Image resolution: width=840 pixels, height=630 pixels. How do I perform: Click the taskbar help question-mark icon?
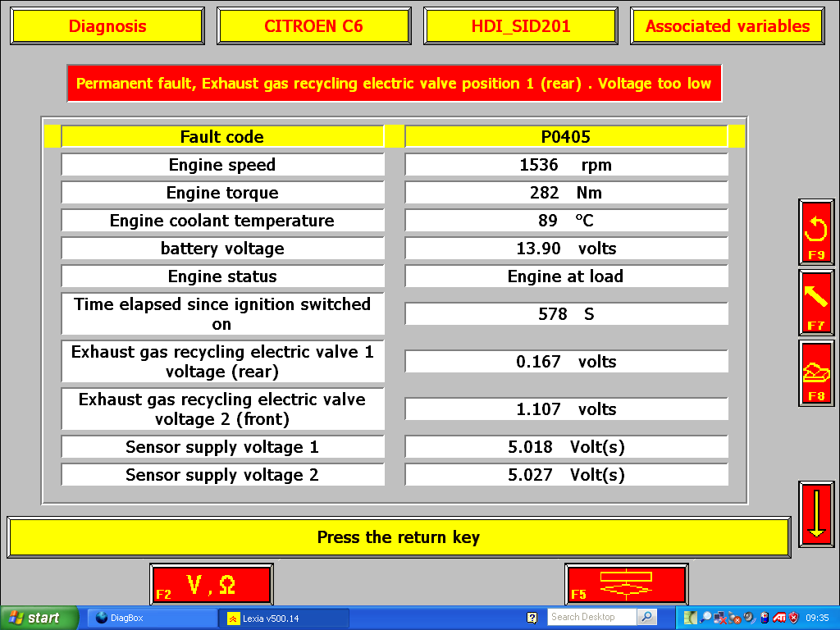[x=532, y=618]
